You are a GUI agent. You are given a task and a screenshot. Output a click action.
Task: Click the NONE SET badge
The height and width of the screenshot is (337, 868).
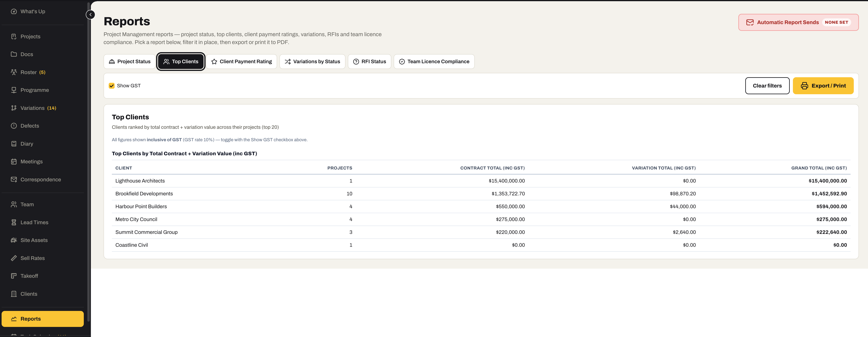point(836,23)
